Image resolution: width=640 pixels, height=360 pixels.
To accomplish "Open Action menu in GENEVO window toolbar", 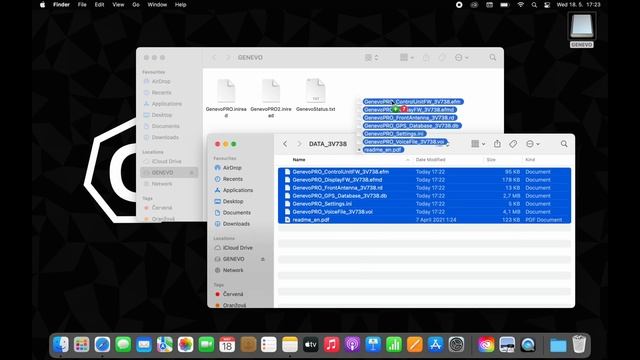I will tap(462, 58).
